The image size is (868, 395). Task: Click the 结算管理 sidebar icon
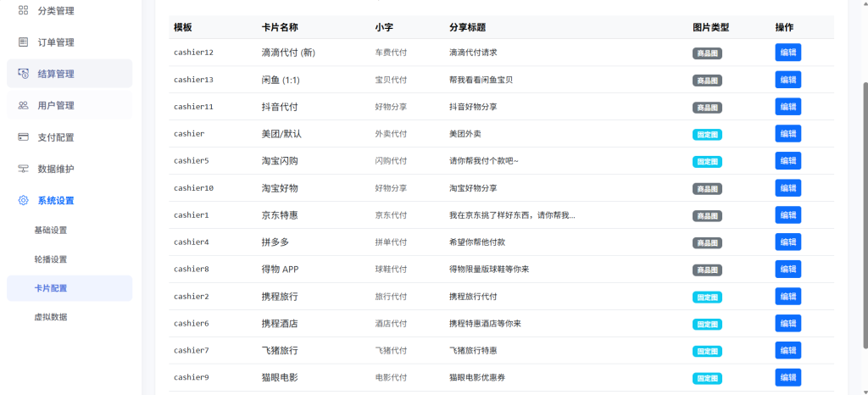pyautogui.click(x=23, y=74)
